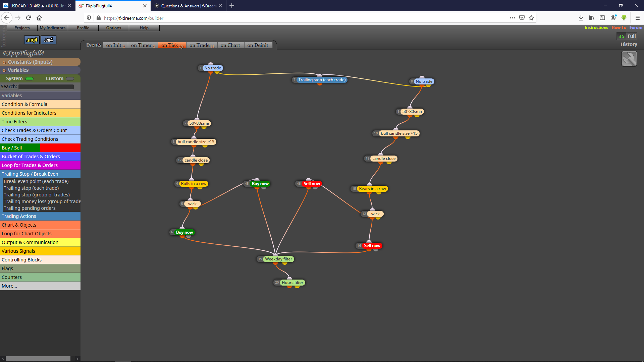Select Bulls in a row block
The image size is (644, 362).
(194, 184)
